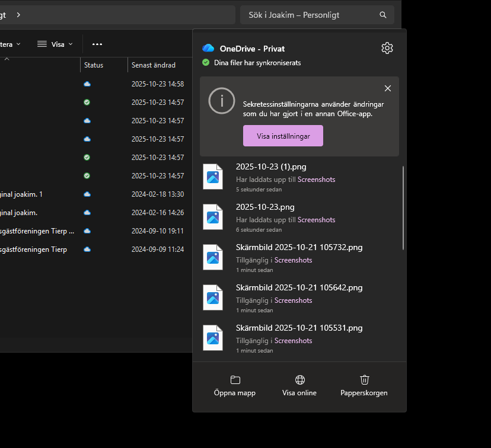Click the cloud status icon beside the top file
Viewport: 491px width, 448px height.
click(x=87, y=84)
